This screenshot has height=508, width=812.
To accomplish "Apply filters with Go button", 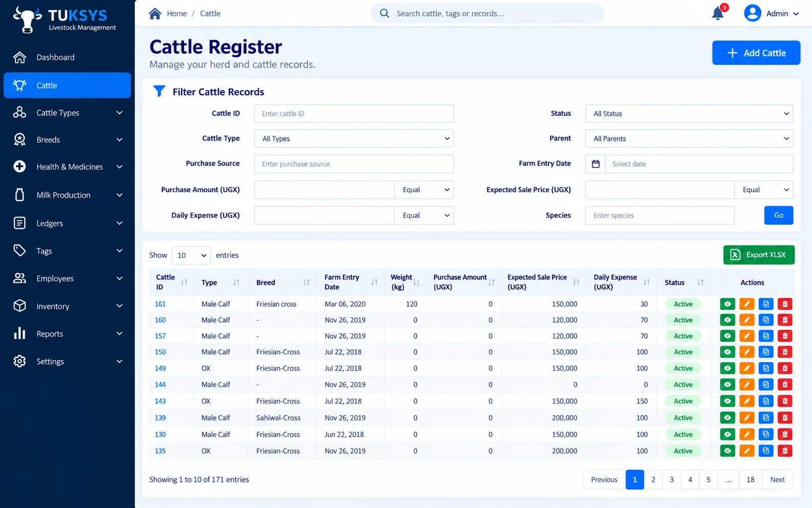I will pos(779,216).
